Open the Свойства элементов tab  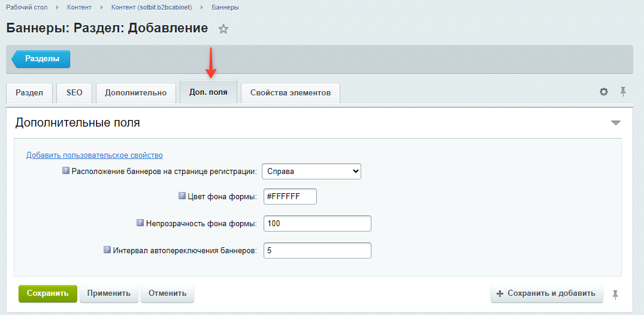click(x=291, y=92)
